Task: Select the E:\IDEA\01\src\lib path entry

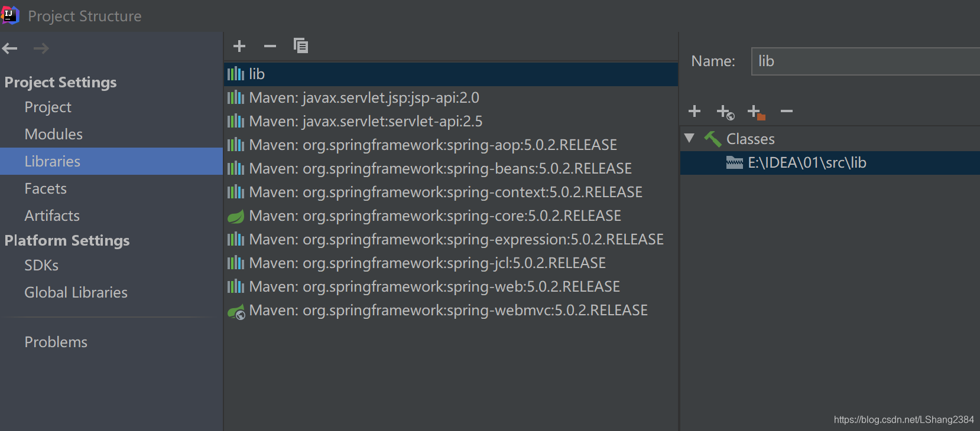Action: coord(830,162)
